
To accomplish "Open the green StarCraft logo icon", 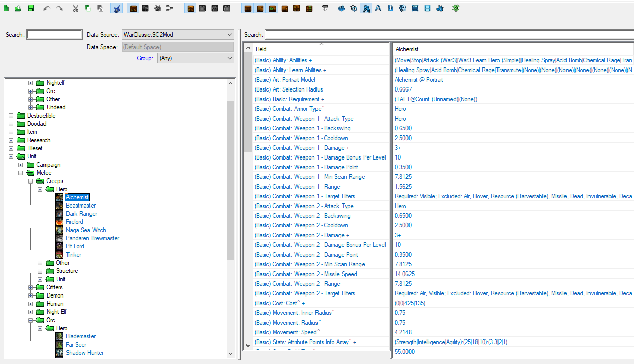I will point(456,9).
